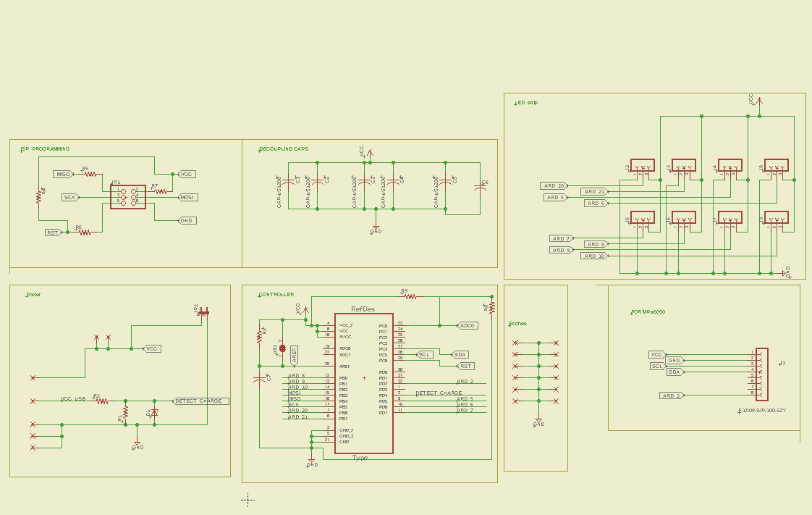Image resolution: width=812 pixels, height=515 pixels.
Task: Select the boxed DETECT CHARGE label in power
Action: (x=200, y=401)
